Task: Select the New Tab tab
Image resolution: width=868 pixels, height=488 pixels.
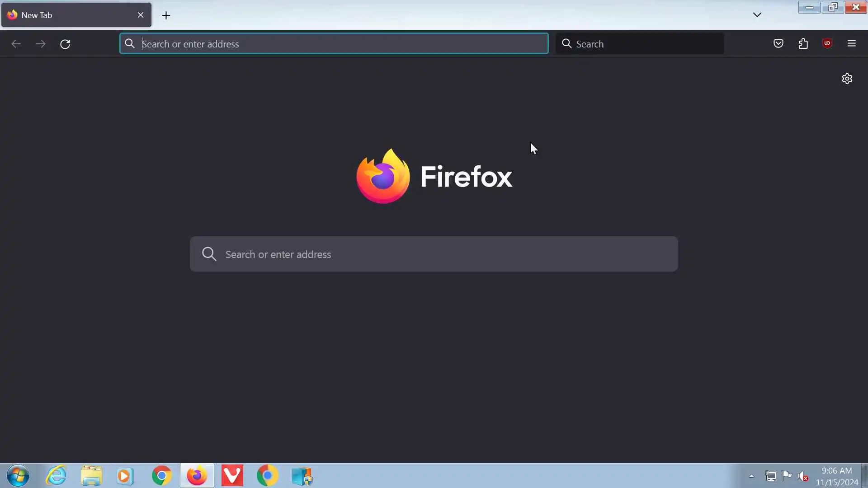Action: point(68,15)
